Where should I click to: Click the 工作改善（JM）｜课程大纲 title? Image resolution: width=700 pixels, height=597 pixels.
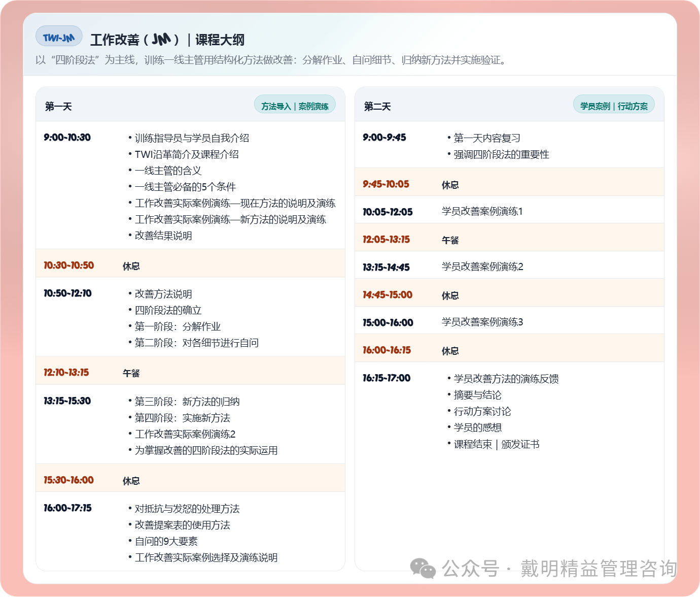tap(167, 40)
